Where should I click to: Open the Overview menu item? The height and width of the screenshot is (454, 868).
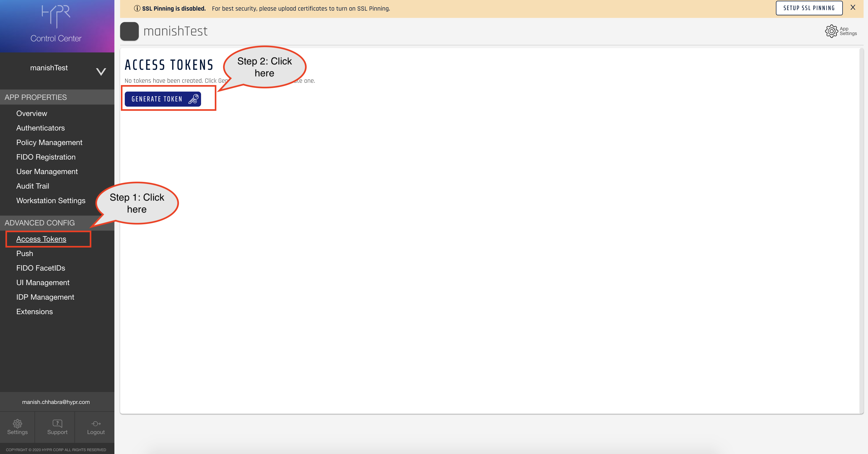point(32,114)
